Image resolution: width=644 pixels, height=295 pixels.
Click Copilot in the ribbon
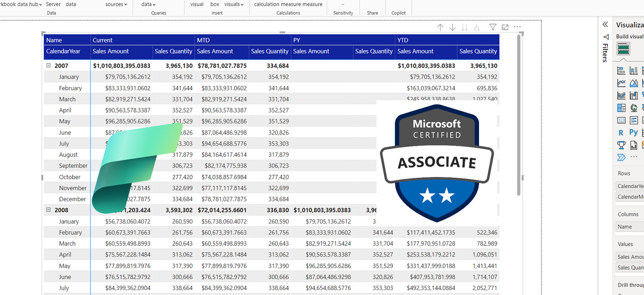tap(399, 13)
